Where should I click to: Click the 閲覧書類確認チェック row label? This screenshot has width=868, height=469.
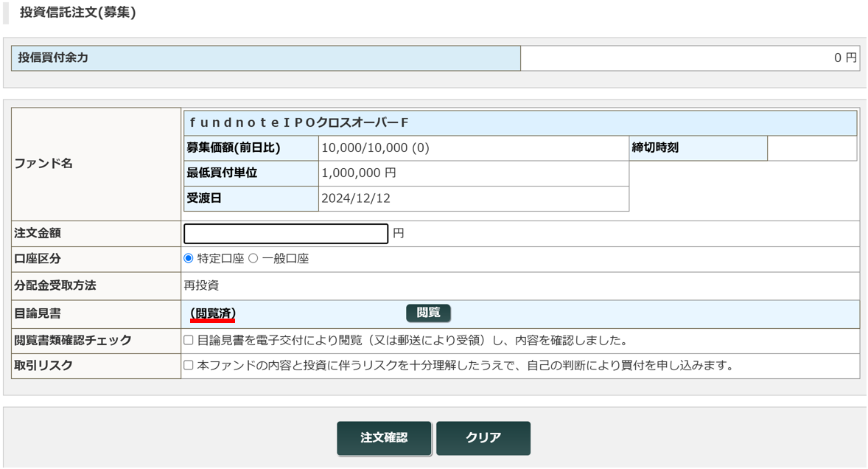point(72,340)
